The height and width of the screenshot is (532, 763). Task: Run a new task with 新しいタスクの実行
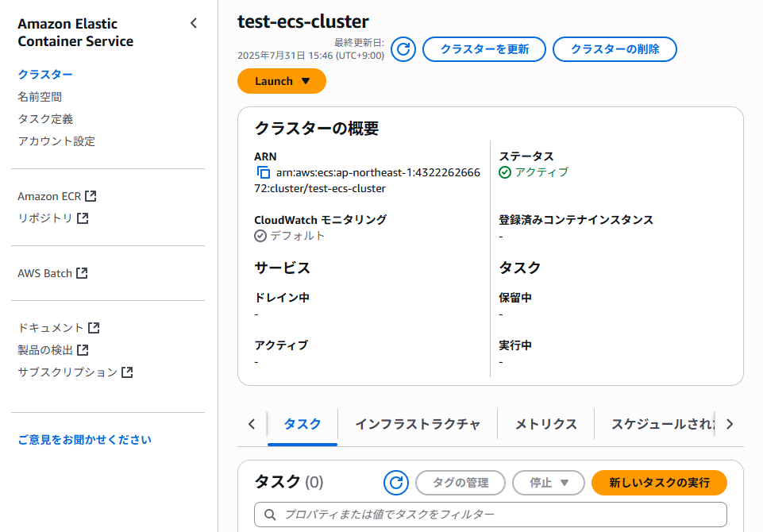click(x=659, y=482)
